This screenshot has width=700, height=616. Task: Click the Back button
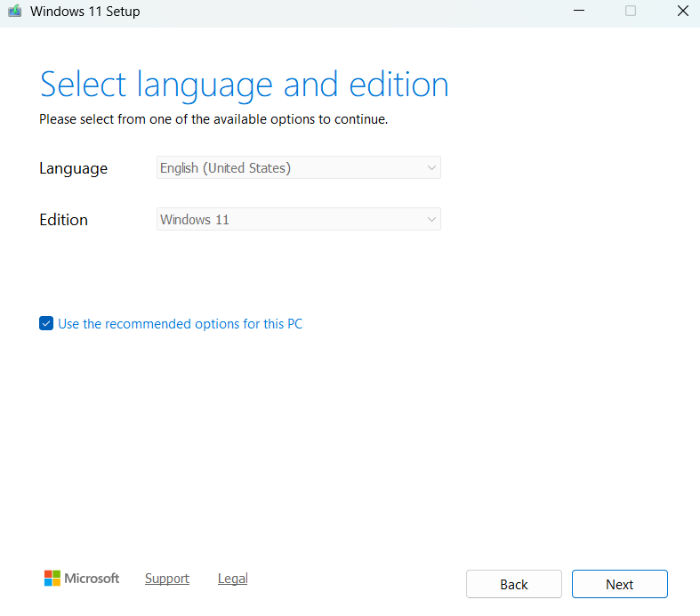pos(514,584)
